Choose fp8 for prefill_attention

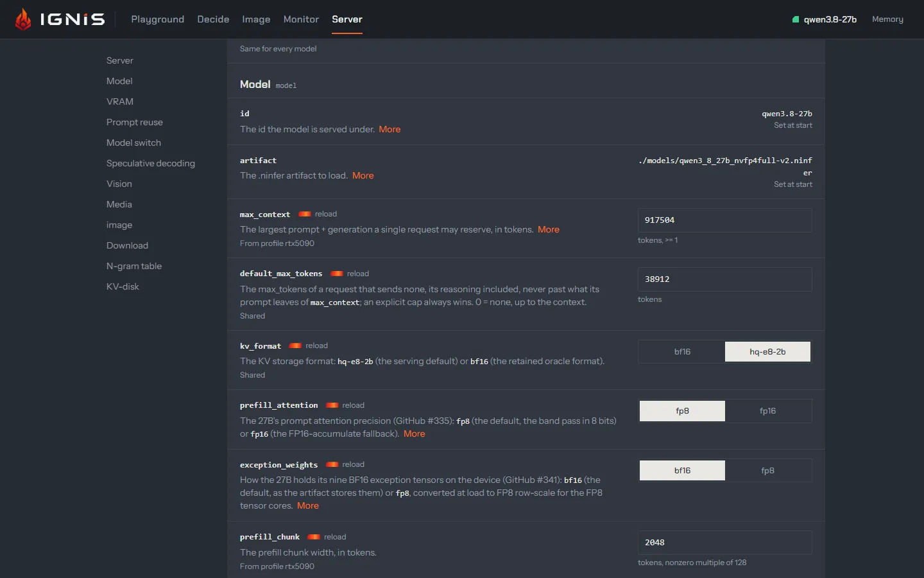click(682, 411)
